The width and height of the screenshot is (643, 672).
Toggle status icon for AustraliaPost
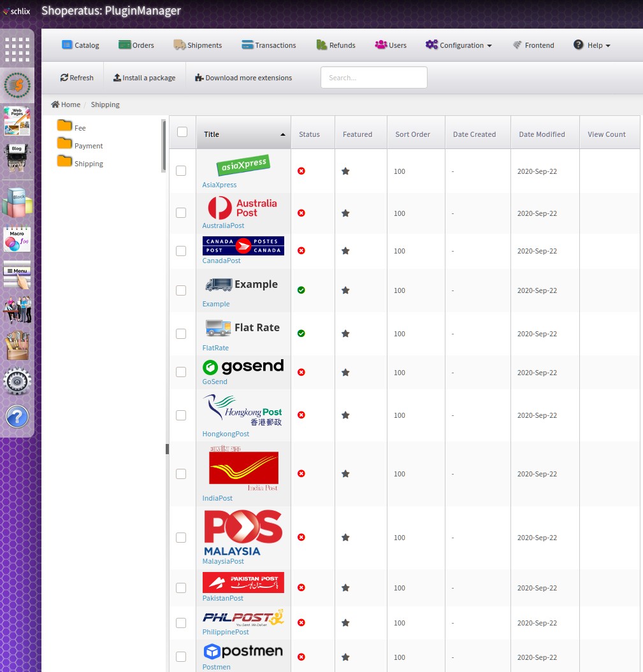click(301, 213)
